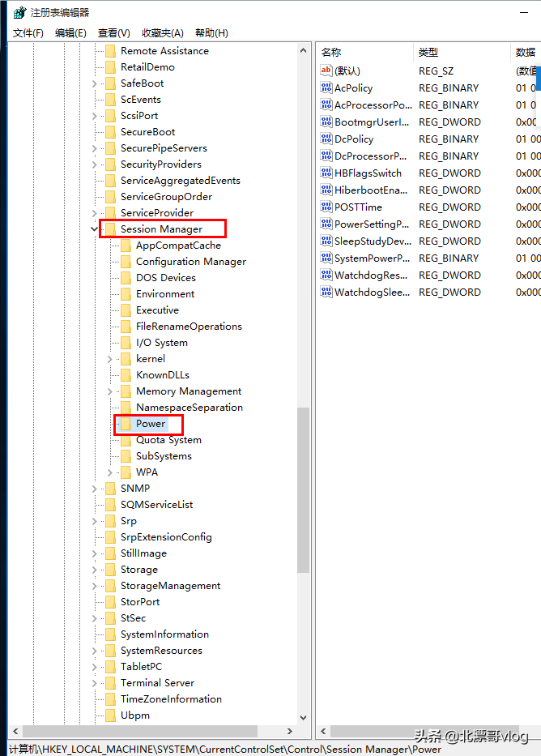Click the tree pane scroll down arrow

pyautogui.click(x=303, y=717)
